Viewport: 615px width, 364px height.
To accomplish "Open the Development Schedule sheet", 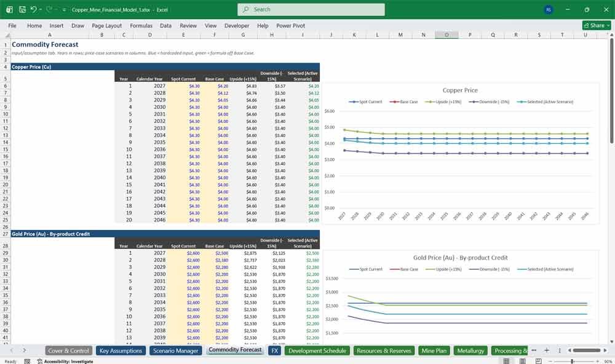I will 317,350.
